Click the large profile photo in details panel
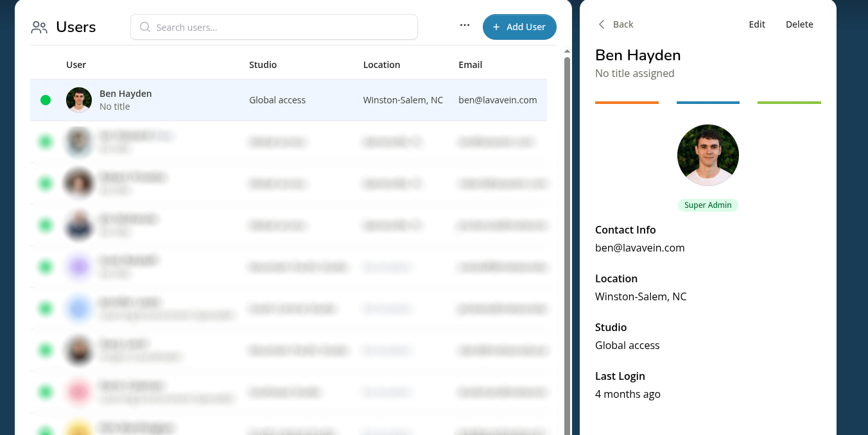The height and width of the screenshot is (435, 868). pyautogui.click(x=708, y=155)
